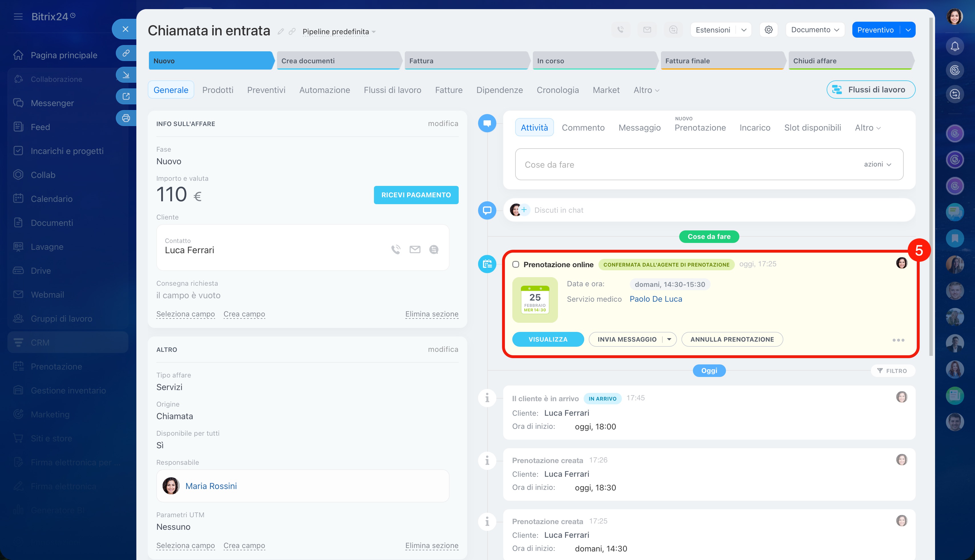Expand the azioni dropdown in activity field
975x560 pixels.
tap(877, 164)
